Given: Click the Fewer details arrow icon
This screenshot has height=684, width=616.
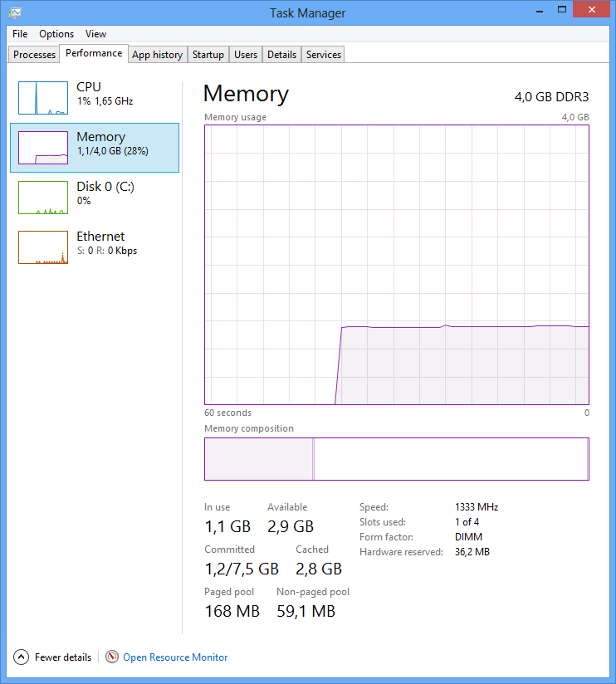Looking at the screenshot, I should pos(21,657).
